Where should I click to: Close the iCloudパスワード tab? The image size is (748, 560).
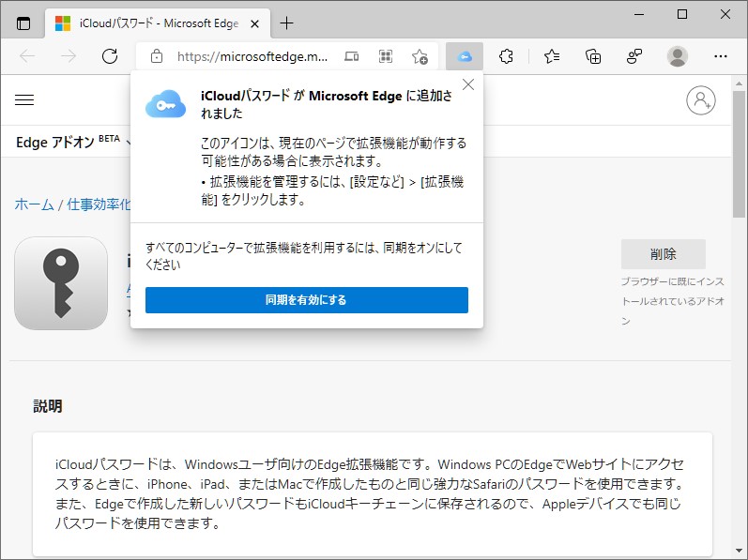255,23
